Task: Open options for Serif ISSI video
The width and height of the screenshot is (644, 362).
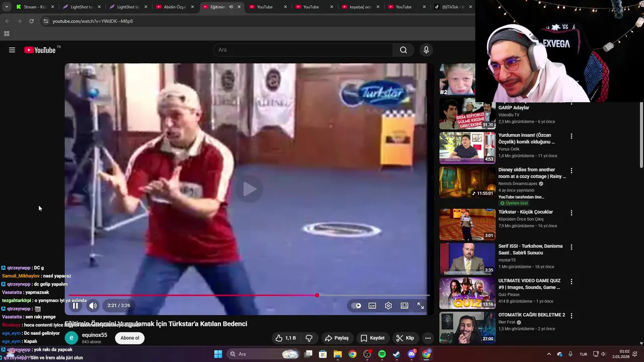Action: coord(572,247)
